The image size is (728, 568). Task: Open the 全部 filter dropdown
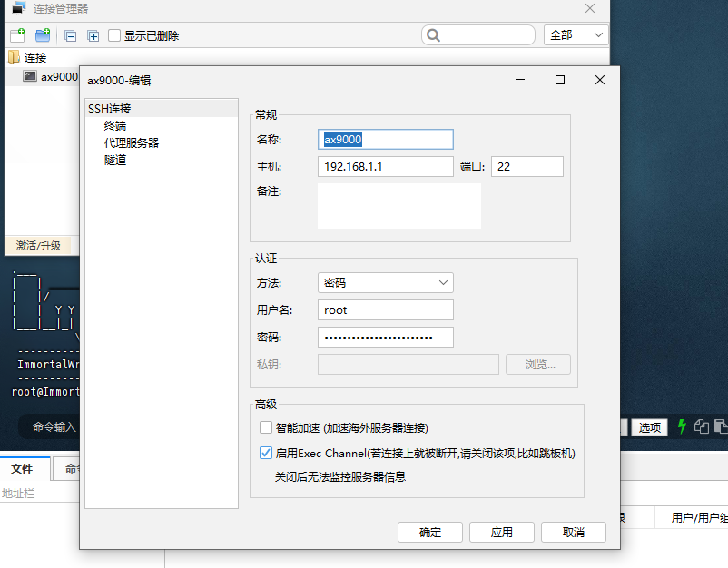point(575,34)
